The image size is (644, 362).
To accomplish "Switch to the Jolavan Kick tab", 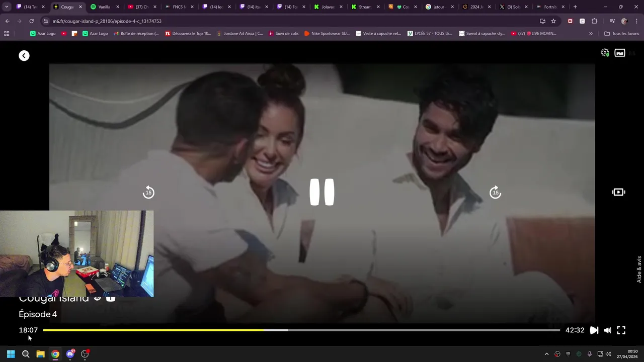I will [x=328, y=7].
